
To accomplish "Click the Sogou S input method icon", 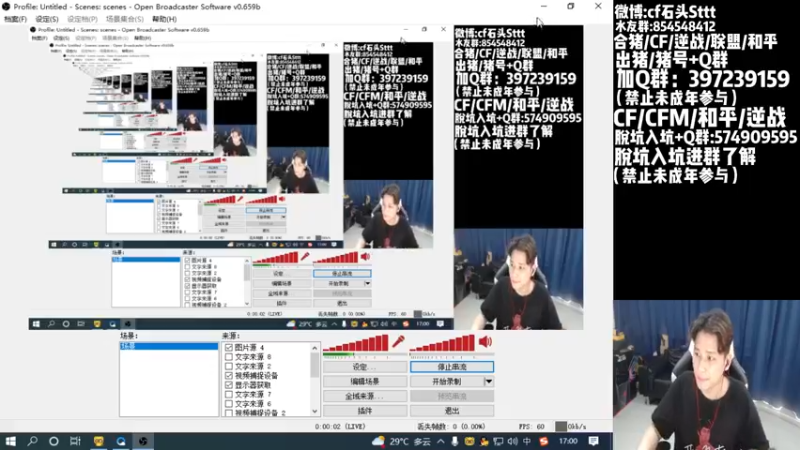I will 544,441.
